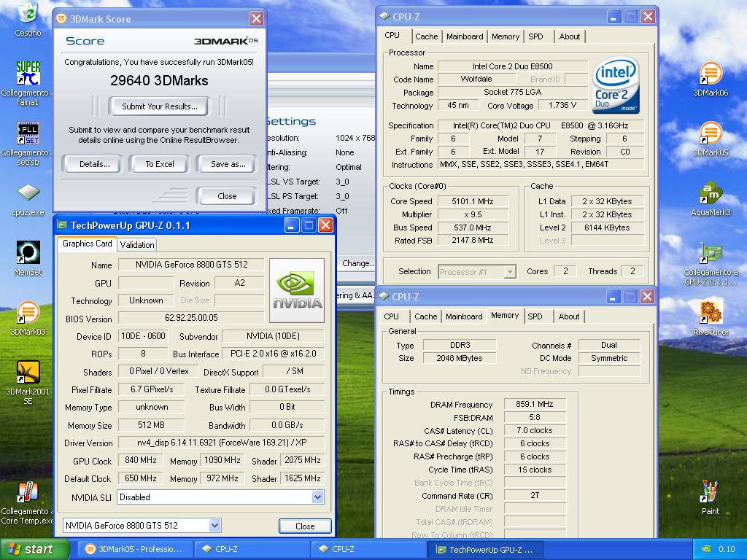
Task: Click the DRAM Frequency 859.1 MHz value
Action: [535, 405]
